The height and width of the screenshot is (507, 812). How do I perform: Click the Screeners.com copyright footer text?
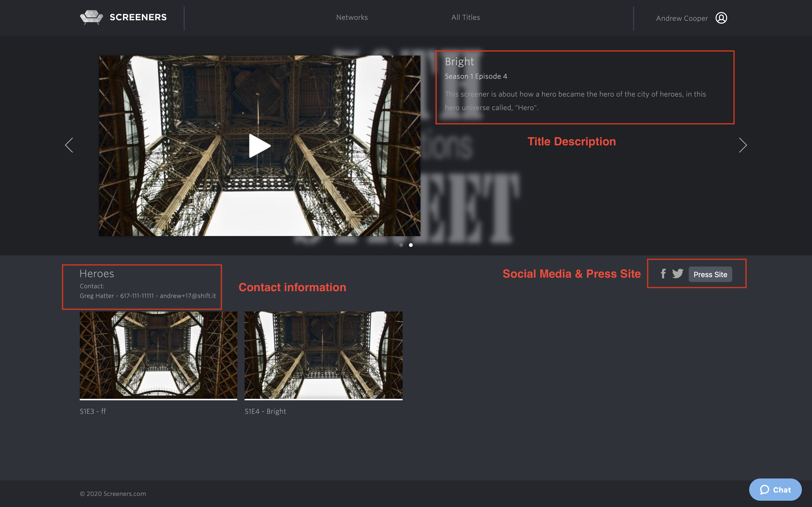(113, 493)
